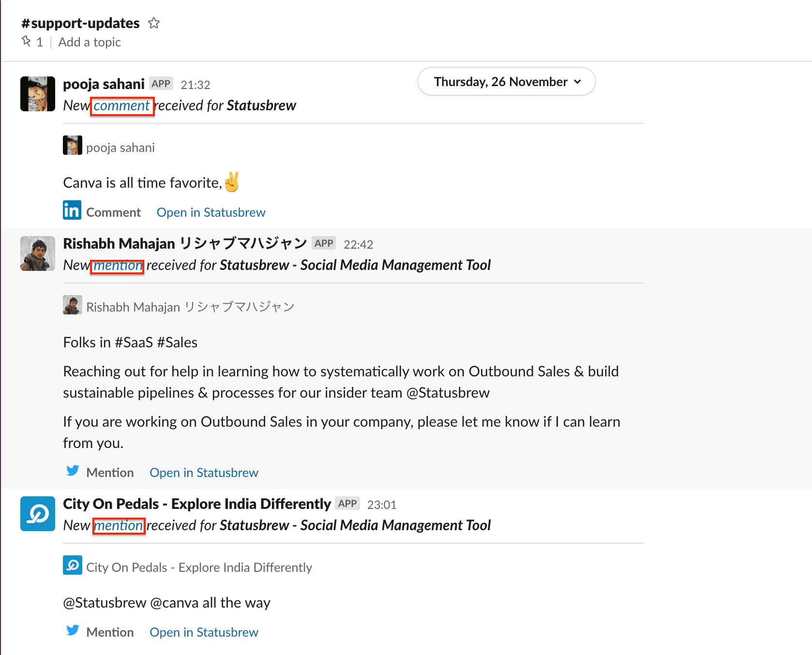This screenshot has width=812, height=655.
Task: Click Twitter icon in City On Pedals message
Action: (x=73, y=630)
